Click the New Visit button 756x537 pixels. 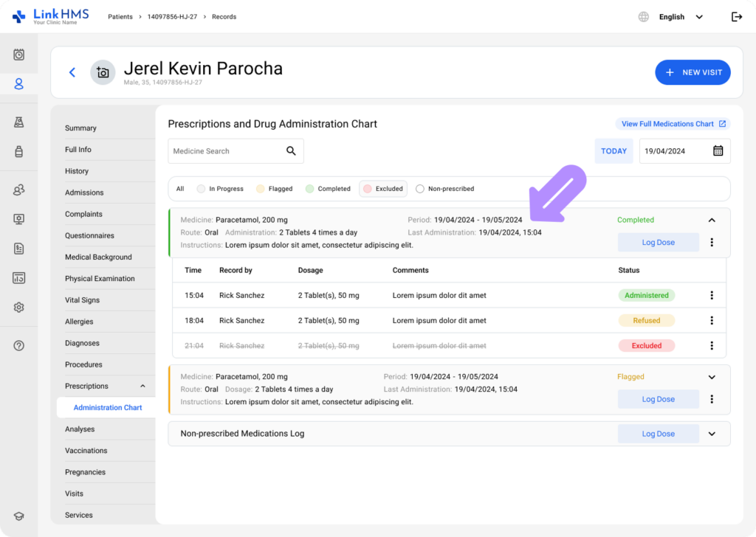pyautogui.click(x=693, y=72)
